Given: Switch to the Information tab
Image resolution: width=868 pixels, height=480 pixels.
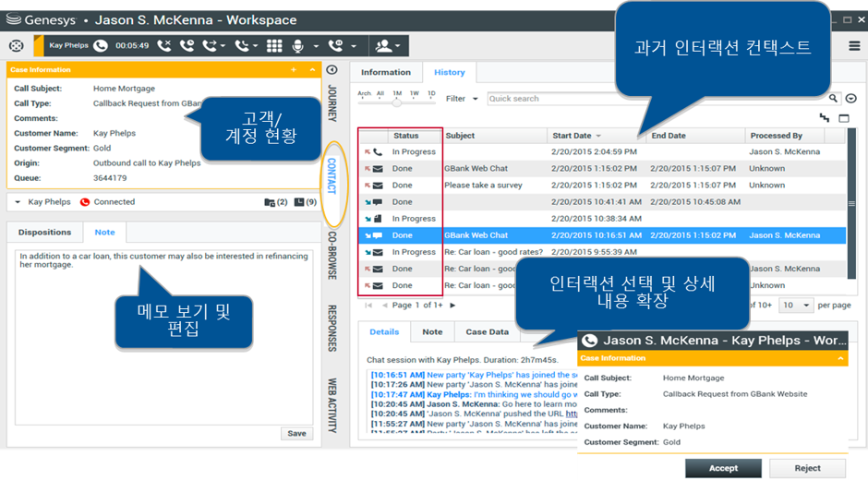Looking at the screenshot, I should 385,72.
